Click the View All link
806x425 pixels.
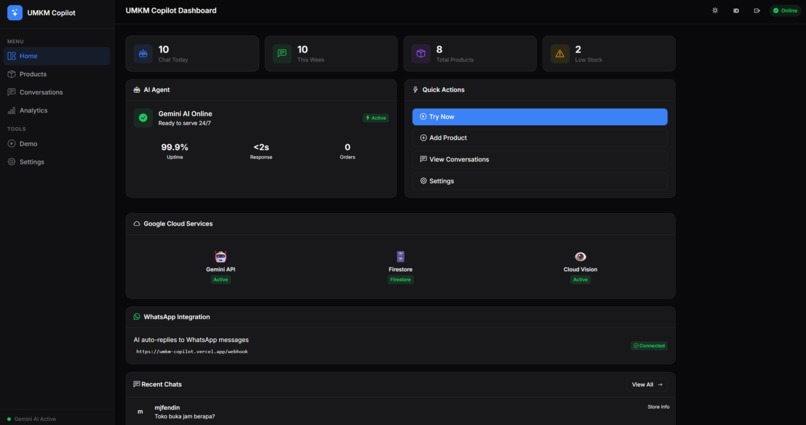[x=647, y=384]
